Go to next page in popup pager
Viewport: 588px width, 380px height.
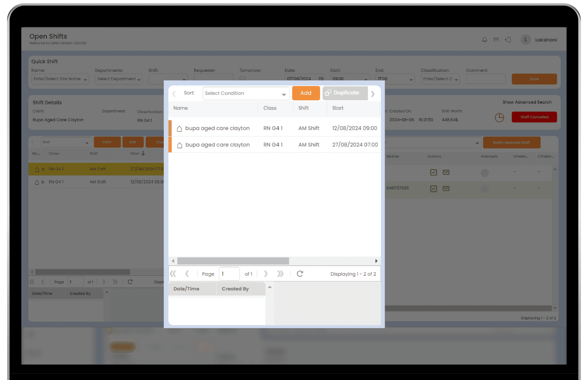pyautogui.click(x=265, y=274)
